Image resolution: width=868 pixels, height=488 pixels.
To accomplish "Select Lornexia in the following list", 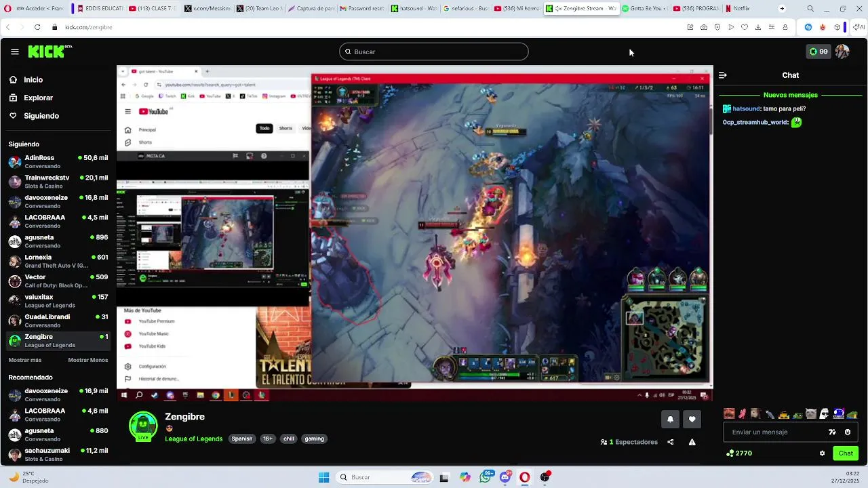I will (x=58, y=261).
